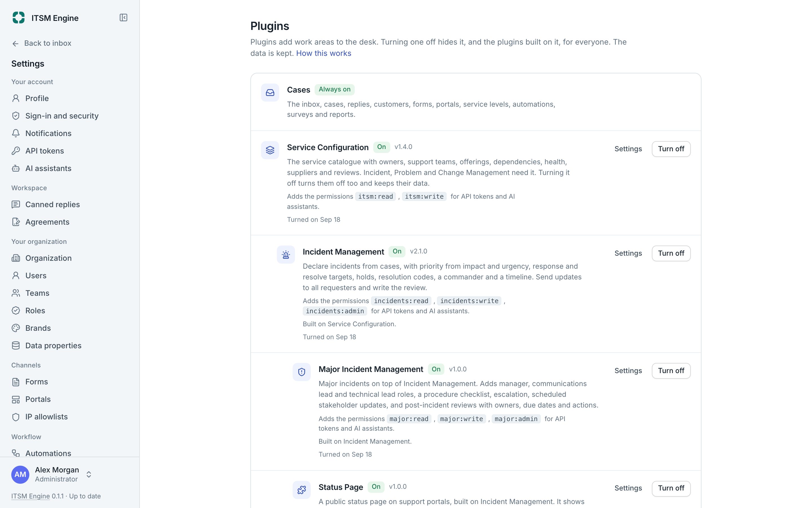Open Settings for Service Configuration
The height and width of the screenshot is (508, 812).
point(628,149)
